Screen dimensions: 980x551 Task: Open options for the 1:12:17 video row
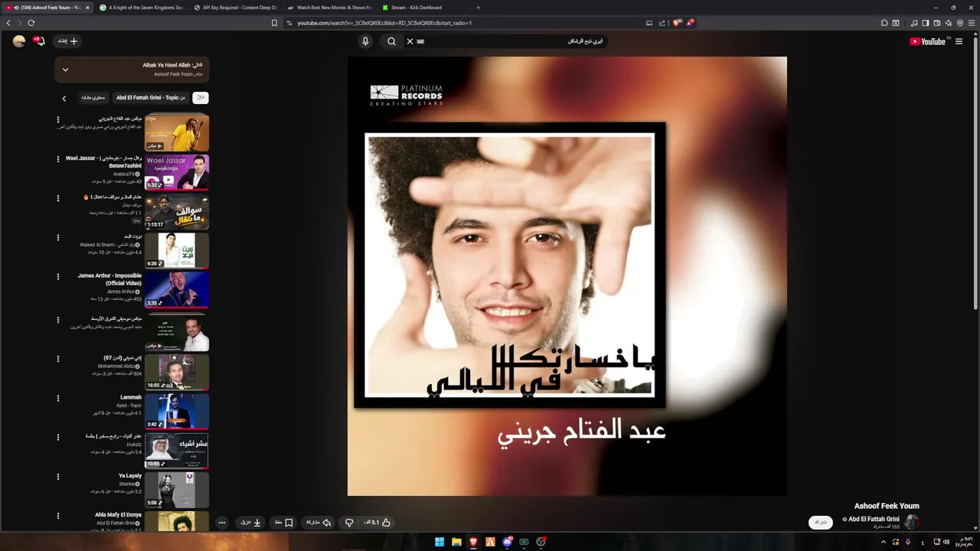[x=57, y=198]
